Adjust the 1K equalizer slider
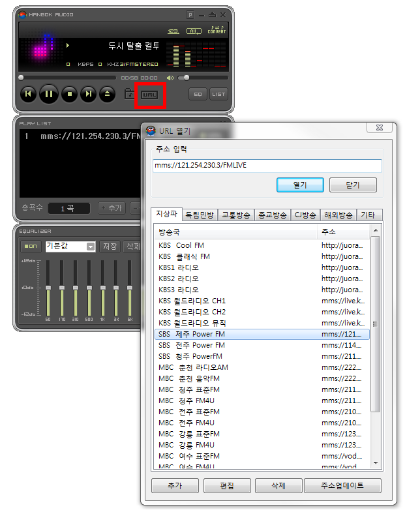The width and height of the screenshot is (420, 514). click(102, 288)
